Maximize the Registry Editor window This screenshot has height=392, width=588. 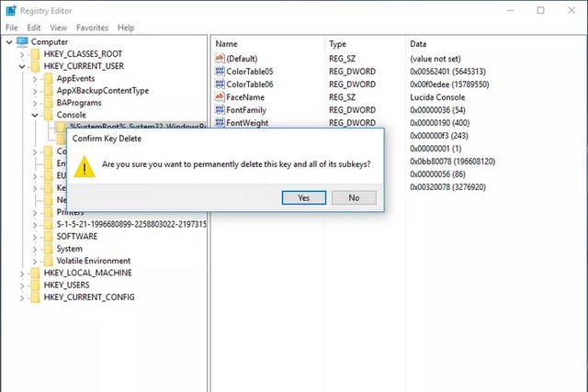[x=540, y=10]
